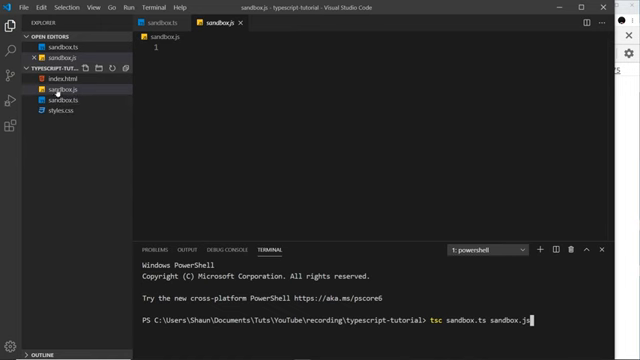
Task: Click the Microsoft copyright line in terminal
Action: point(256,276)
